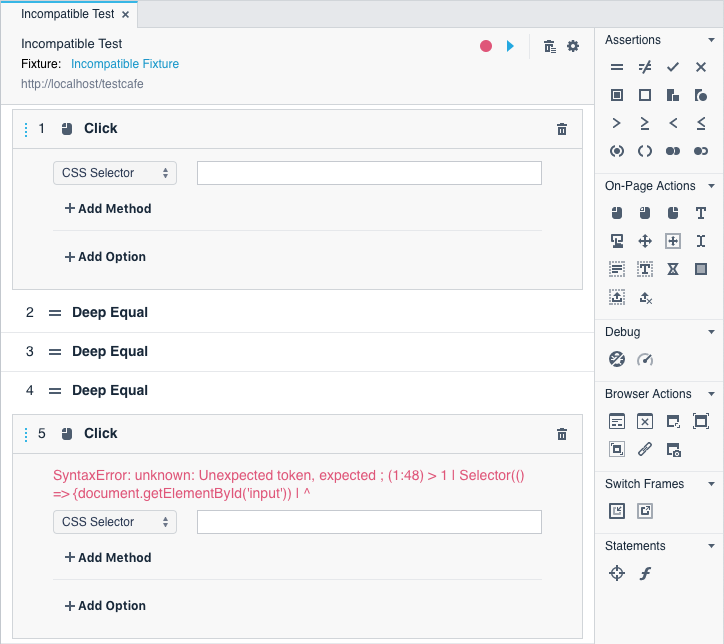Add the Drag four-arrow action
The width and height of the screenshot is (724, 644).
tap(645, 241)
